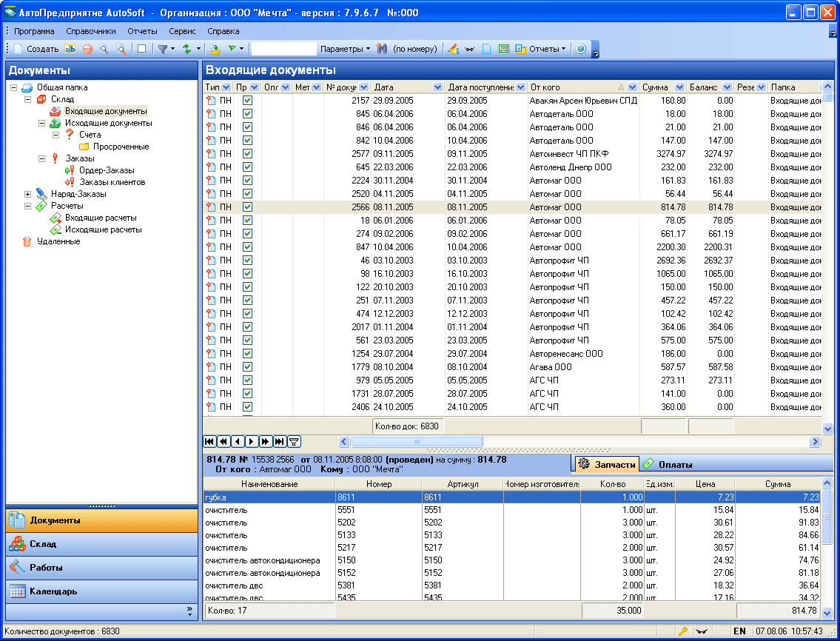Collapse the Склад tree node
Image resolution: width=840 pixels, height=641 pixels.
(x=28, y=99)
